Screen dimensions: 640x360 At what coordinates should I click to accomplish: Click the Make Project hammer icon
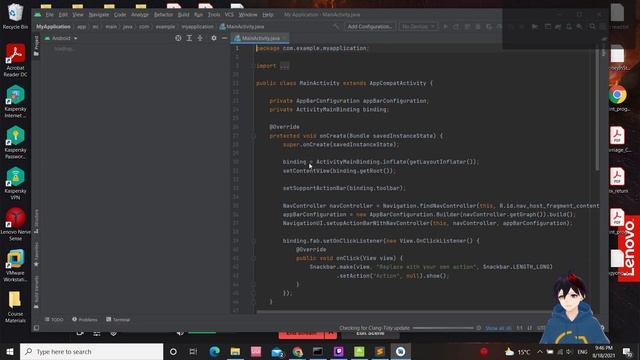[336, 27]
